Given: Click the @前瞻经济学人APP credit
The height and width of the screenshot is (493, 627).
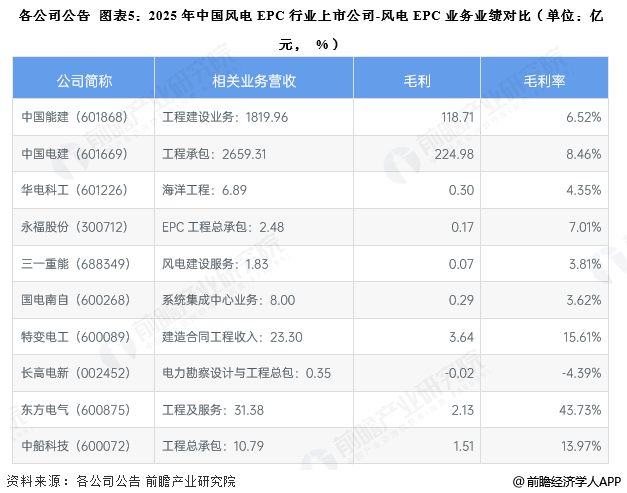Looking at the screenshot, I should pos(567,481).
